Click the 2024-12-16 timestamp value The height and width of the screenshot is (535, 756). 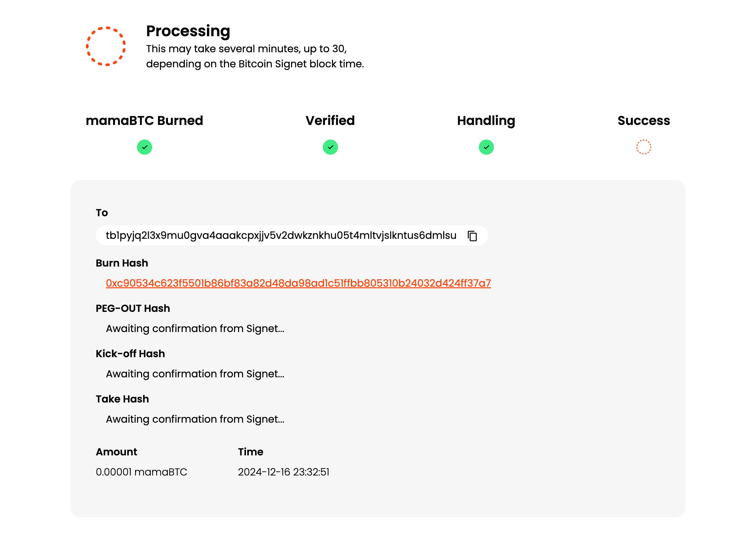pyautogui.click(x=283, y=472)
